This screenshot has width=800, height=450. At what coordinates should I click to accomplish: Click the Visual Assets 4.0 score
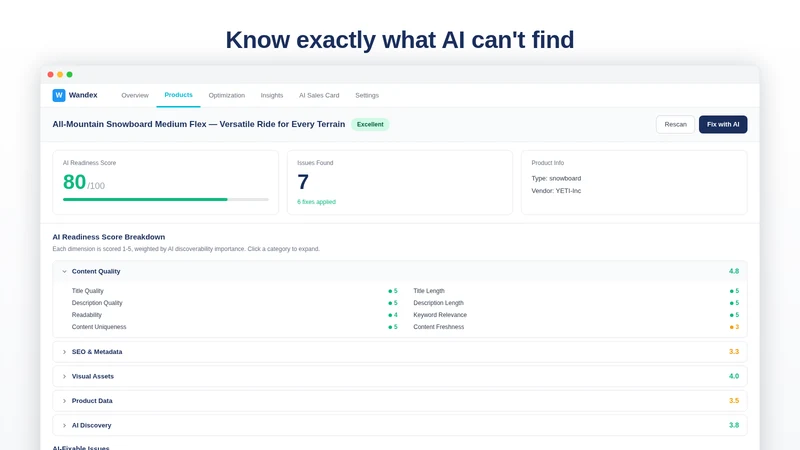click(734, 377)
